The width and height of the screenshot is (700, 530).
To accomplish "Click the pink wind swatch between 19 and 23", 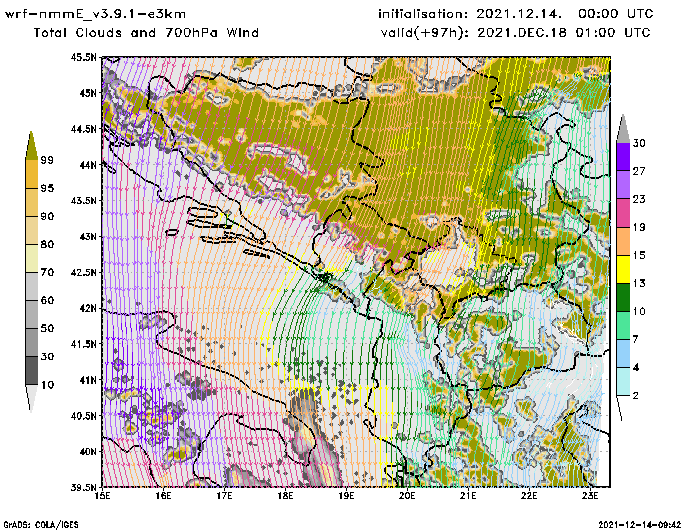I will (623, 213).
